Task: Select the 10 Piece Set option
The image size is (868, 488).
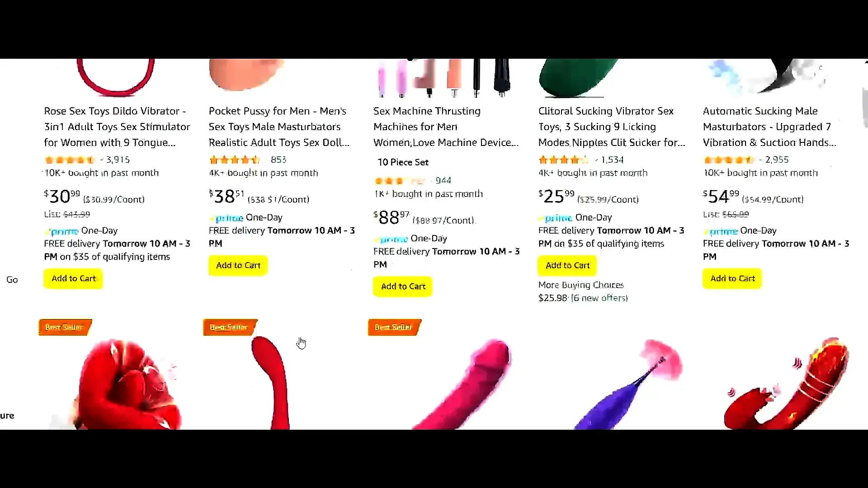Action: click(403, 162)
